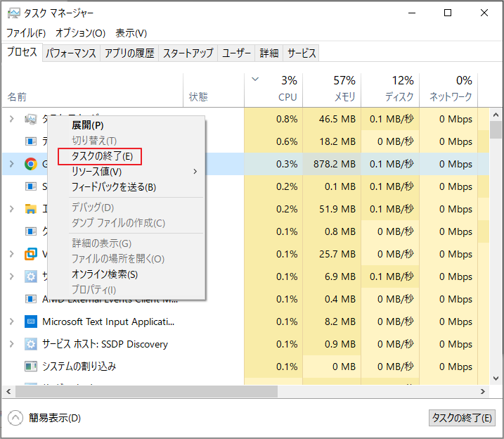Expand the Google Chrome process group
The width and height of the screenshot is (504, 439).
click(11, 164)
